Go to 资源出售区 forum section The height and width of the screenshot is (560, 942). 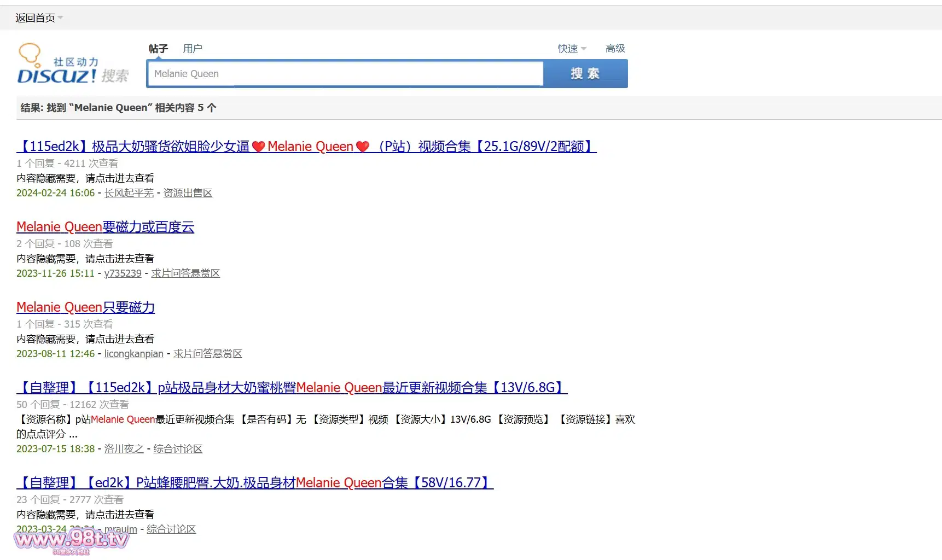[x=188, y=193]
